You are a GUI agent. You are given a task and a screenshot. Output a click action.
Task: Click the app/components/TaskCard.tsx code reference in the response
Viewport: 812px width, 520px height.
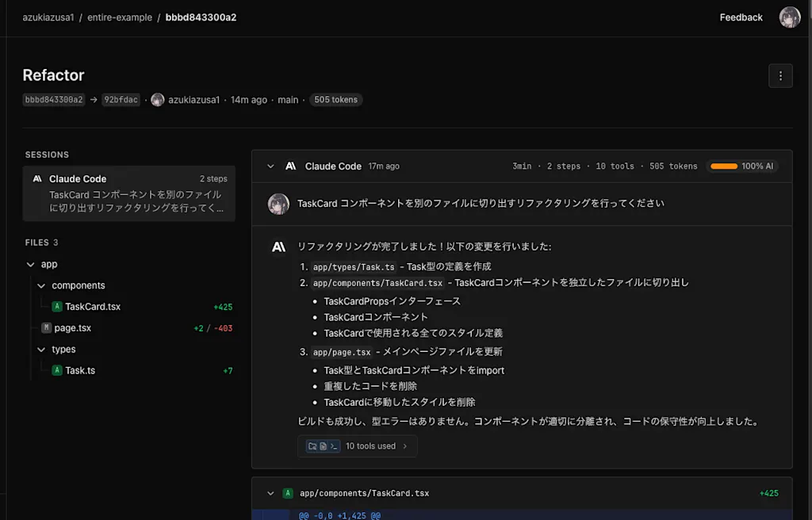pos(377,283)
